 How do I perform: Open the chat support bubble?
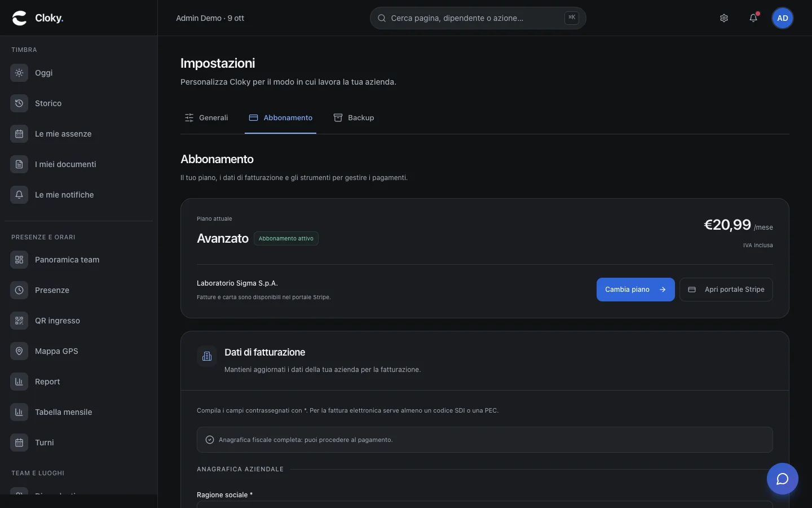click(783, 479)
